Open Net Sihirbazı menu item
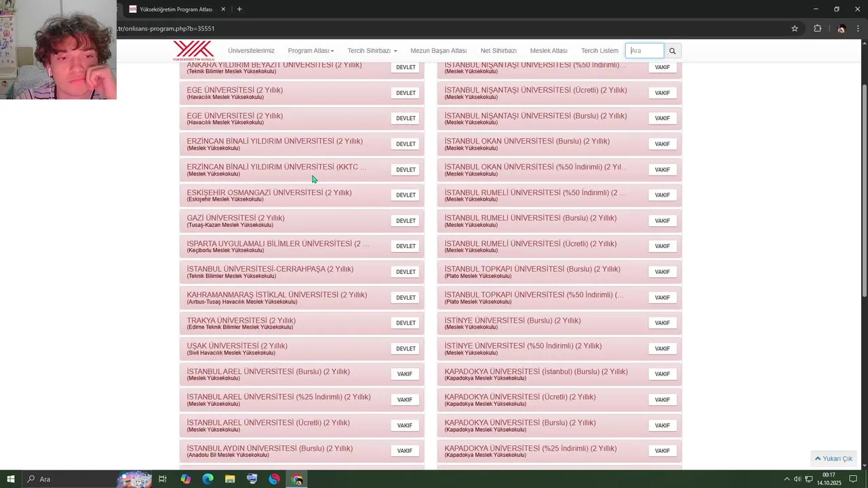This screenshot has width=868, height=488. pyautogui.click(x=498, y=51)
